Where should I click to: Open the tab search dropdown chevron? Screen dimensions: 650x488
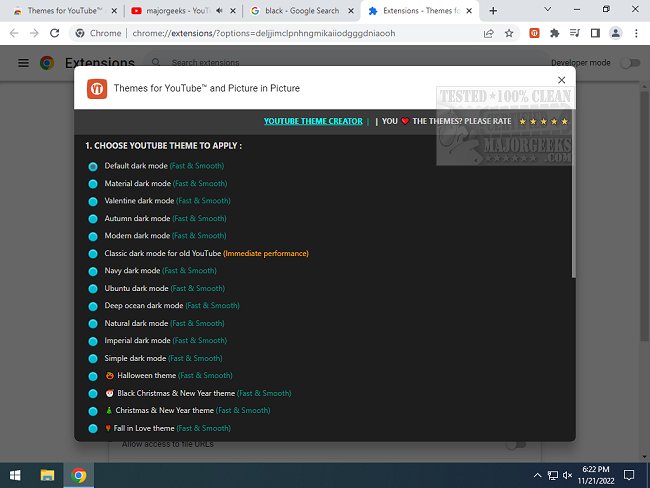[548, 9]
